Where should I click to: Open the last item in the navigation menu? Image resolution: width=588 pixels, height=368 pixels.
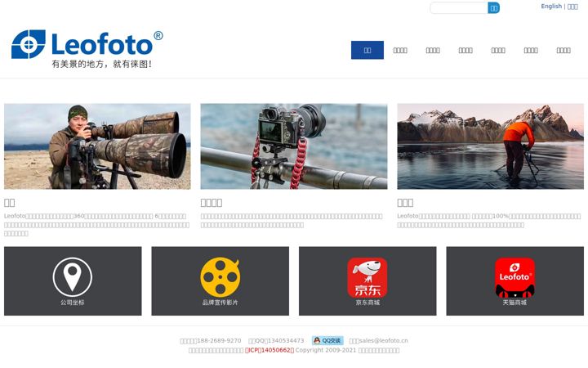tap(563, 50)
